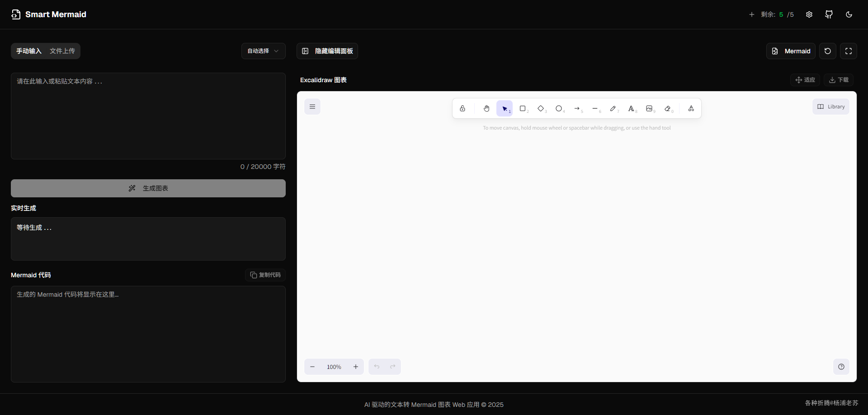Select the Text tool
Screen dimensions: 868x415
coord(631,108)
